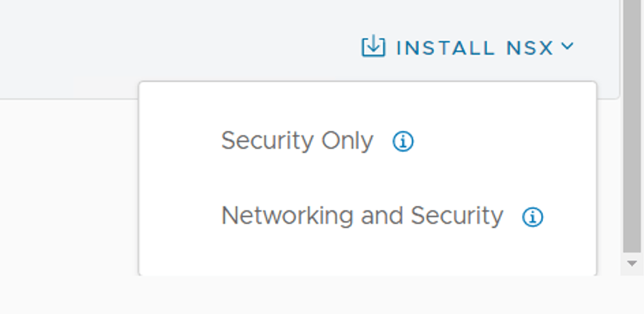
Task: Select the Networking and Security install mode
Action: [x=362, y=216]
